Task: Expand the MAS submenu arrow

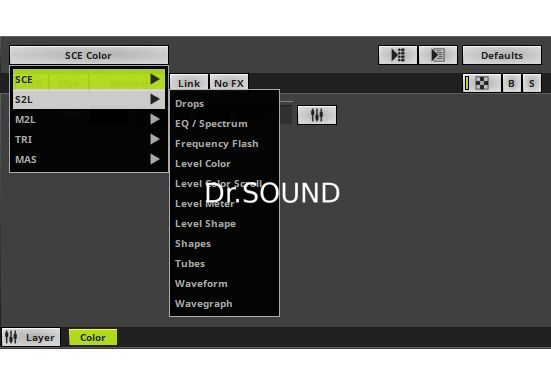Action: (x=155, y=159)
